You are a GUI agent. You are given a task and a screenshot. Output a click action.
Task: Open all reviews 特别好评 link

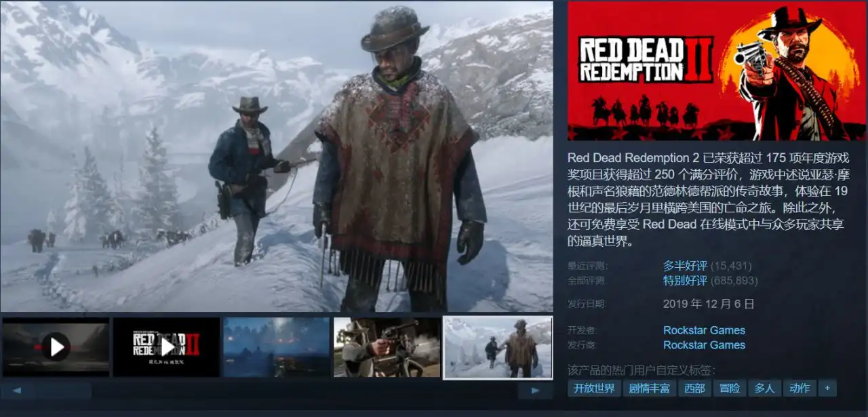(685, 281)
